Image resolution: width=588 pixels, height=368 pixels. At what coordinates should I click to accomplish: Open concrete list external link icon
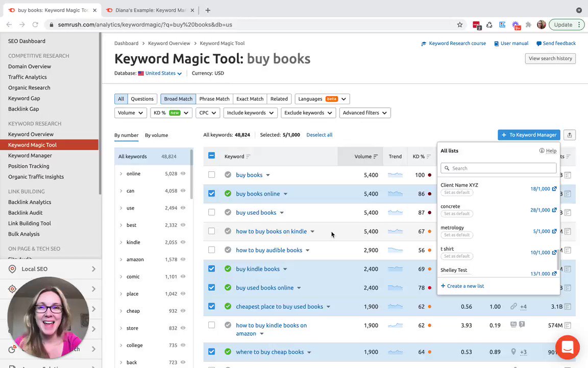(554, 210)
